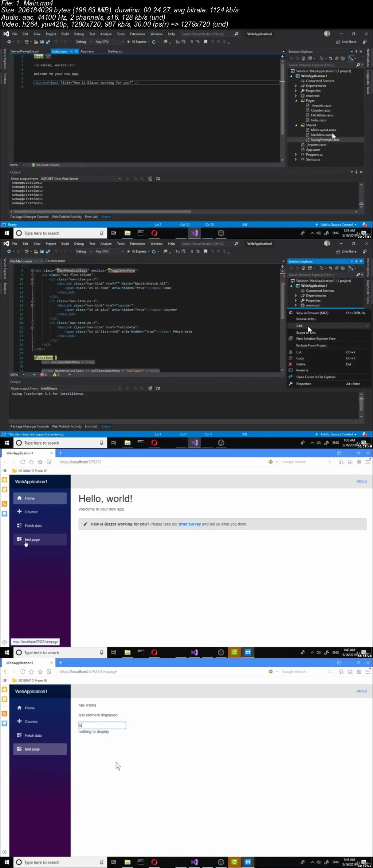Choose Browse With... in the context menu
This screenshot has width=373, height=868.
pos(329,319)
